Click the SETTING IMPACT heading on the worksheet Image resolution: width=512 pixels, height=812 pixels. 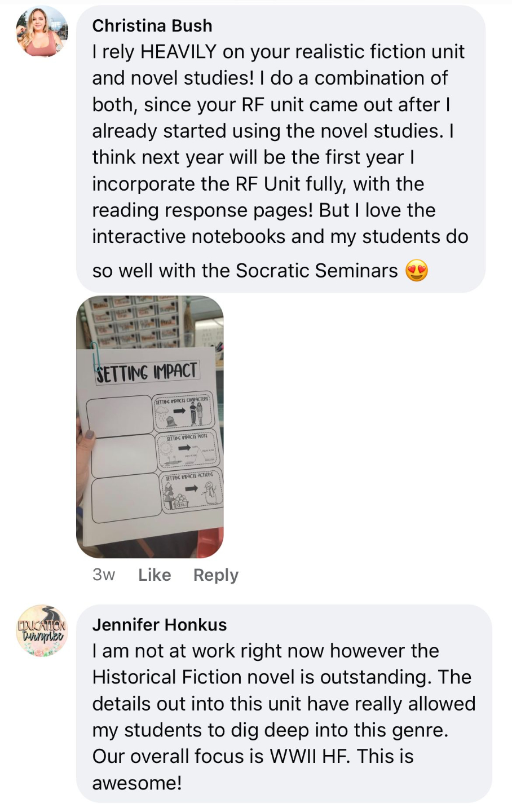click(147, 372)
